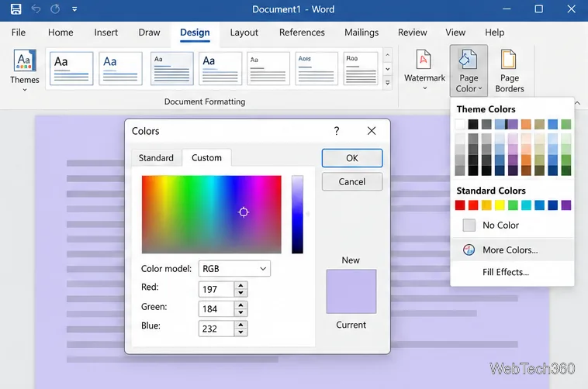Open the Draw ribbon tab

149,33
